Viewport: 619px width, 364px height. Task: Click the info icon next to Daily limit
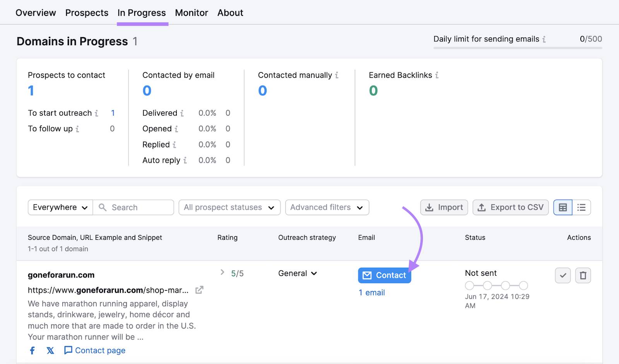[x=545, y=39]
